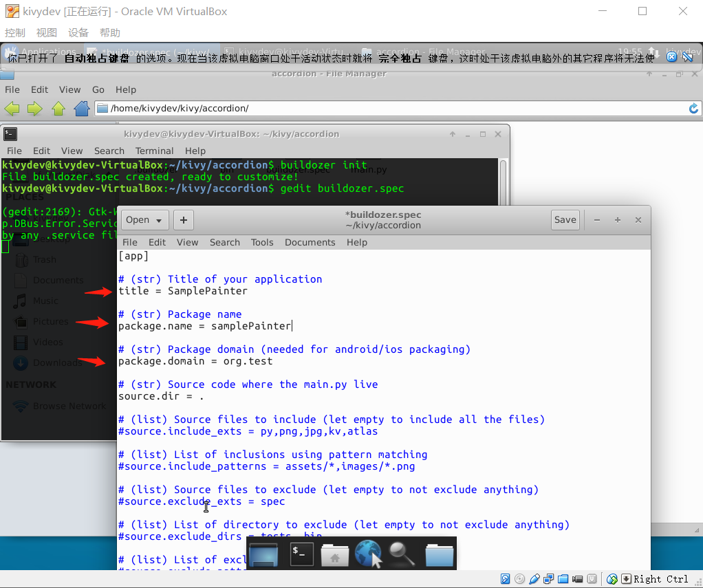Open VirtualBox 控制 menu
The width and height of the screenshot is (703, 588).
tap(15, 33)
